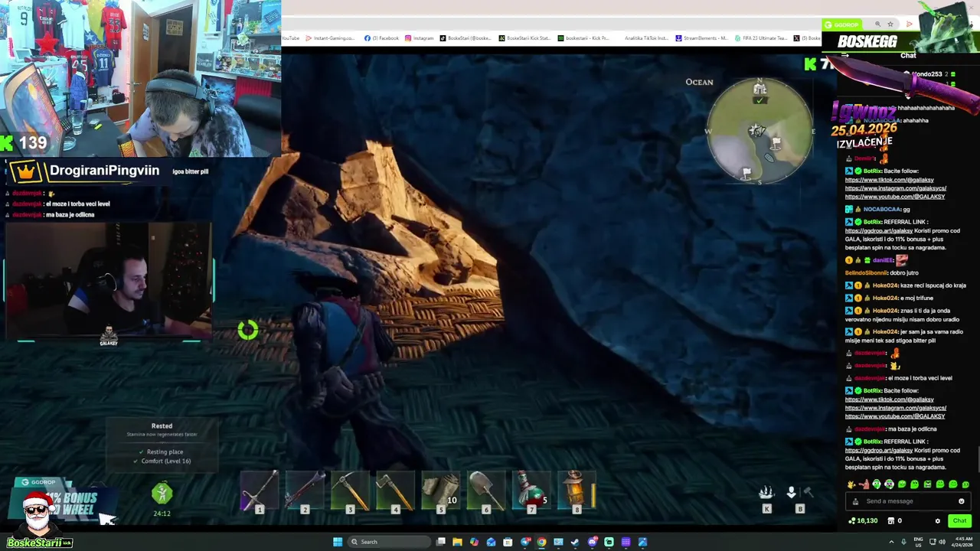Select hotbar slot 6 shovel
This screenshot has width=980, height=551.
coord(485,491)
